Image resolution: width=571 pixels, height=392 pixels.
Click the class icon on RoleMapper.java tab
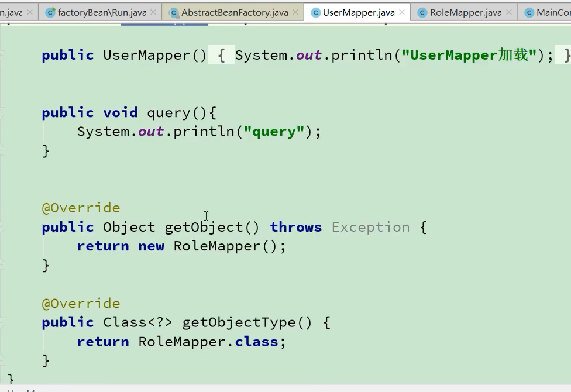[422, 13]
